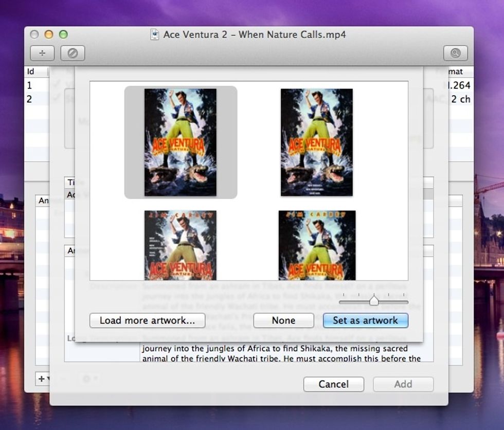Click the green zoom window button
The height and width of the screenshot is (430, 504).
click(x=63, y=34)
